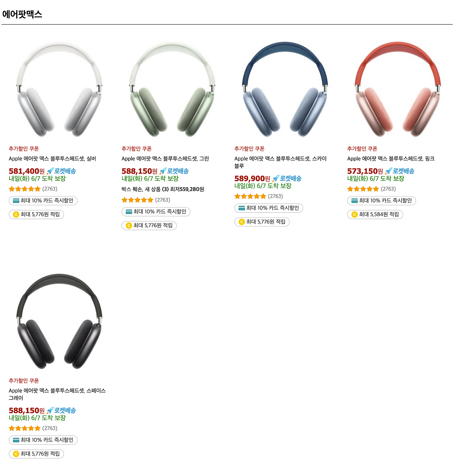Open the sky blue AirPods Max image
This screenshot has height=476, width=455.
[285, 89]
